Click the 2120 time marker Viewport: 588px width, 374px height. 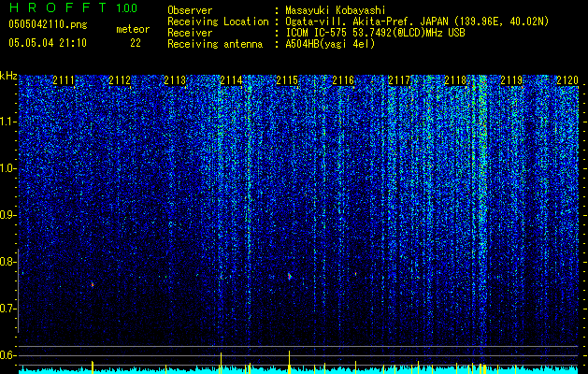coord(567,80)
